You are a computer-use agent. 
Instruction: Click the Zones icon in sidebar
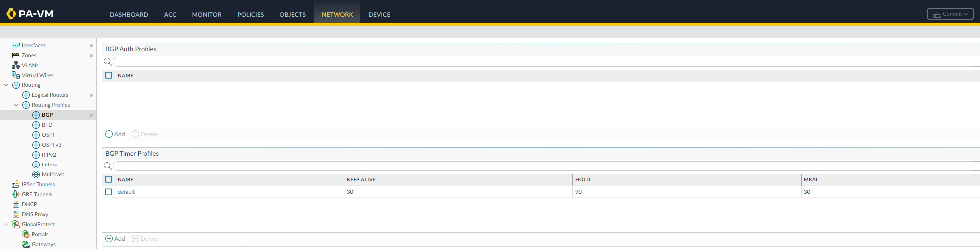point(16,55)
